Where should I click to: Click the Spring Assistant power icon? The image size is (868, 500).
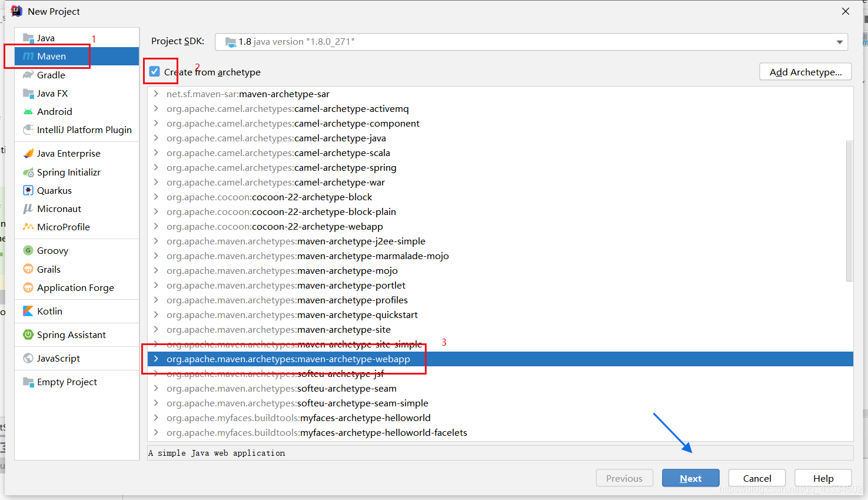(28, 335)
